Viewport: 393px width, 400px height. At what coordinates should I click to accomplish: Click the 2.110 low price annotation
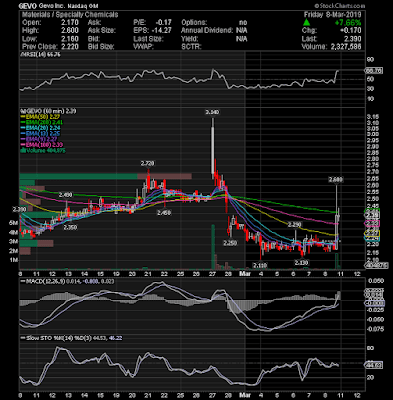point(260,265)
